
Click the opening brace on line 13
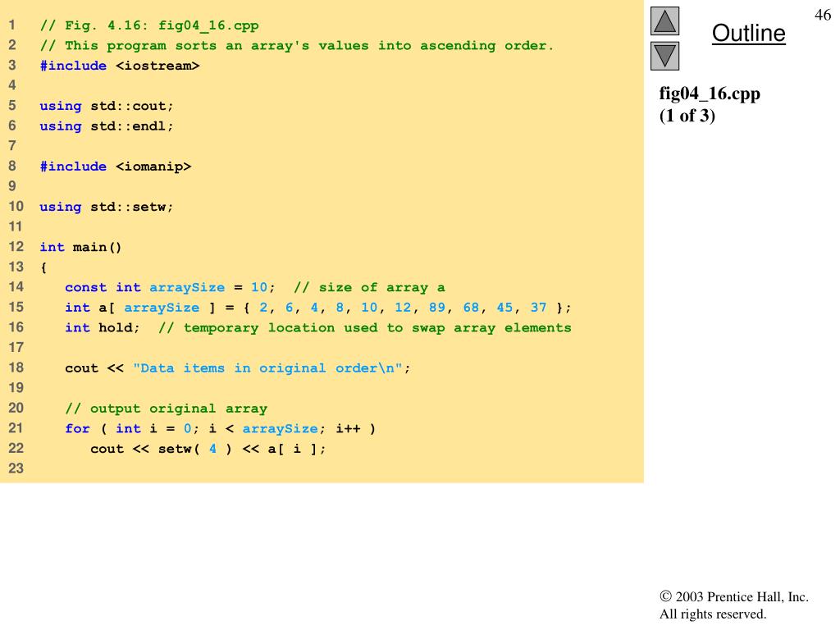[43, 267]
